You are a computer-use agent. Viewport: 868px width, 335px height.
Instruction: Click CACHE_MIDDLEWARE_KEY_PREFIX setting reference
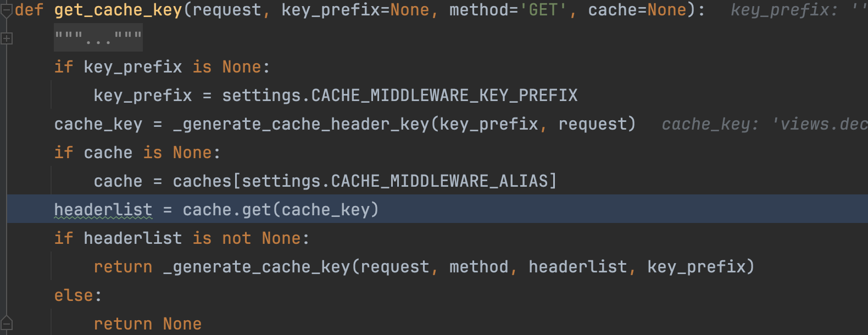coord(444,96)
